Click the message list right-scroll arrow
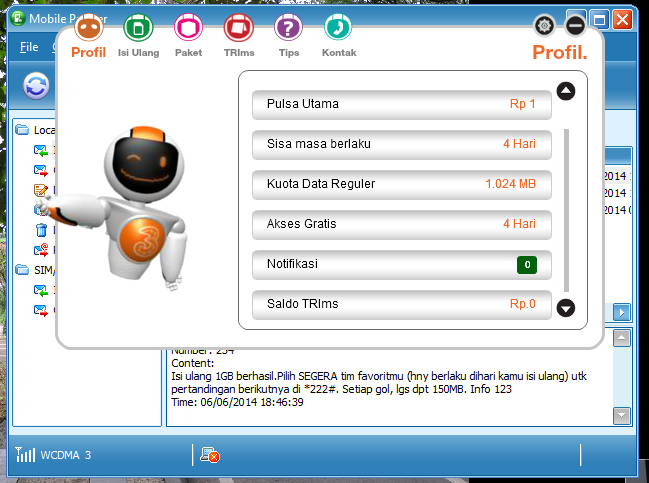 (622, 312)
